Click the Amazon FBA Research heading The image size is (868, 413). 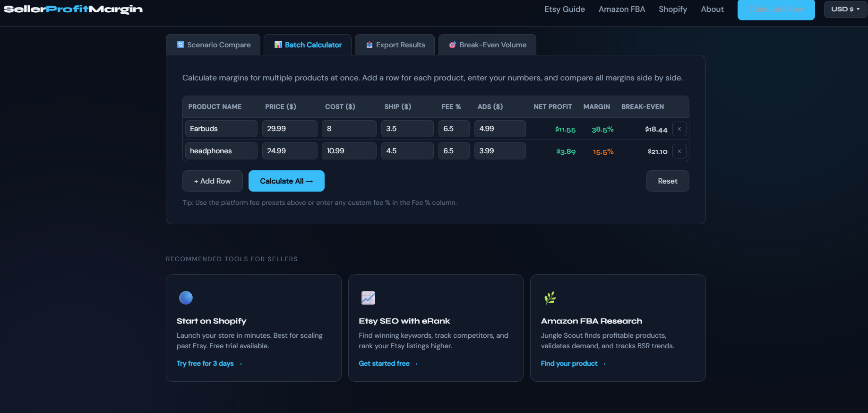point(592,321)
